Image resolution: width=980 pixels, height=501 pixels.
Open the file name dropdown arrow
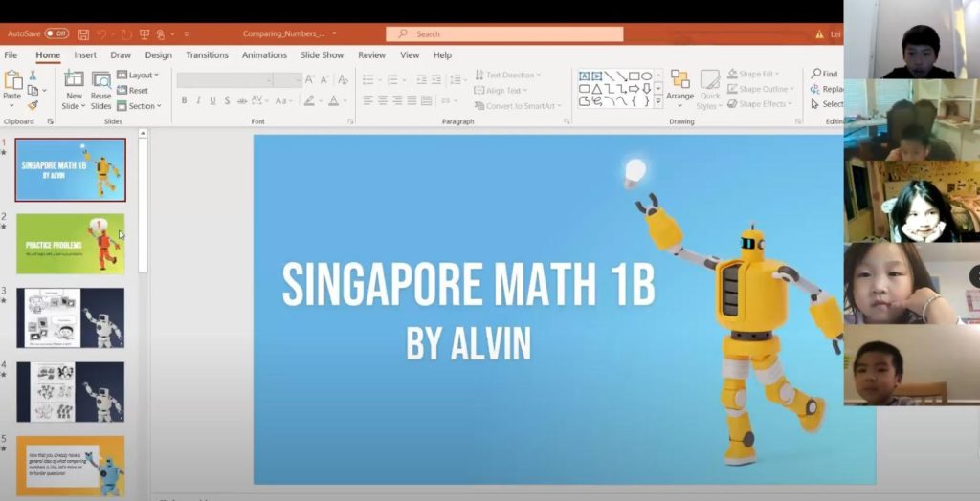tap(334, 33)
